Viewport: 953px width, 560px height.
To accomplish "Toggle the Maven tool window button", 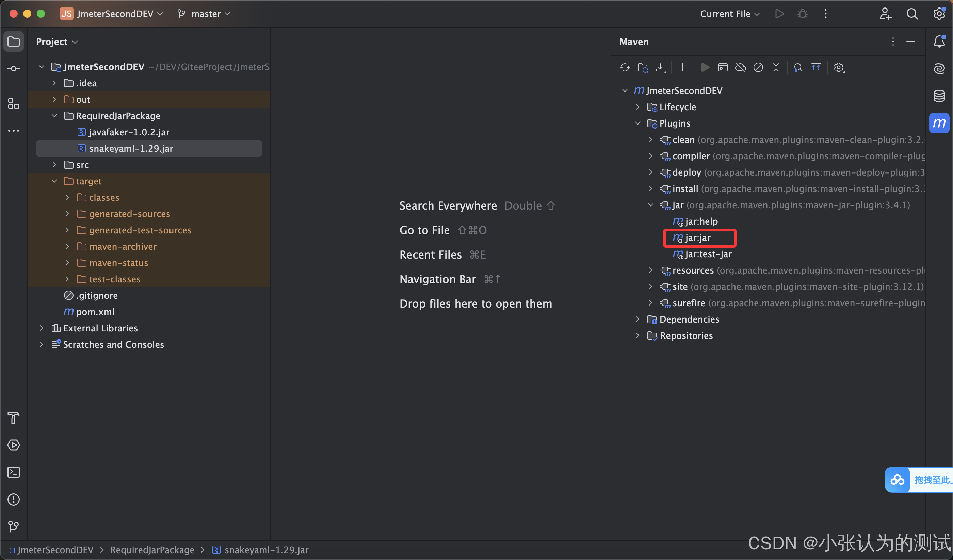I will click(x=939, y=123).
